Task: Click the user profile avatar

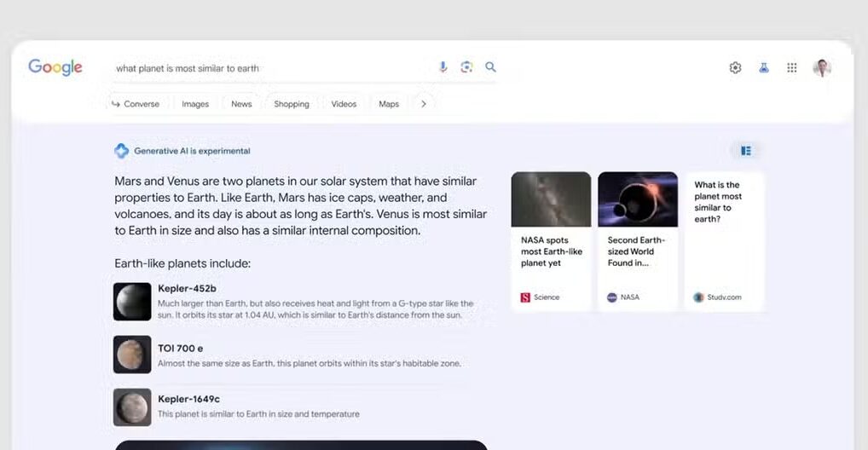Action: click(822, 68)
